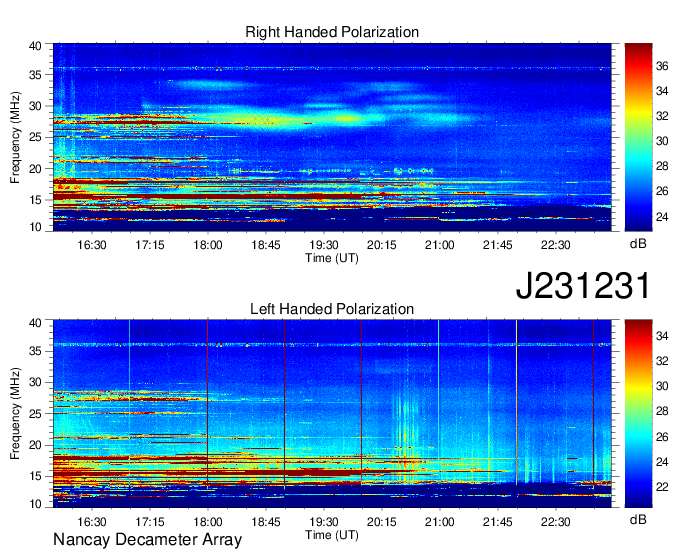Click the color bar of the right-handed plot
This screenshot has height=552, width=680.
(x=638, y=137)
